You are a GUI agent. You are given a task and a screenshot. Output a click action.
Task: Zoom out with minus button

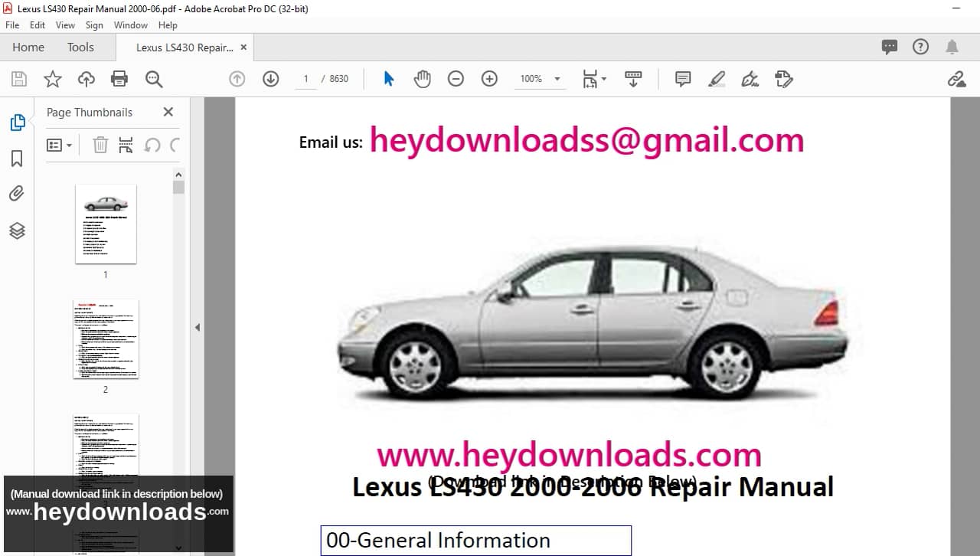456,79
